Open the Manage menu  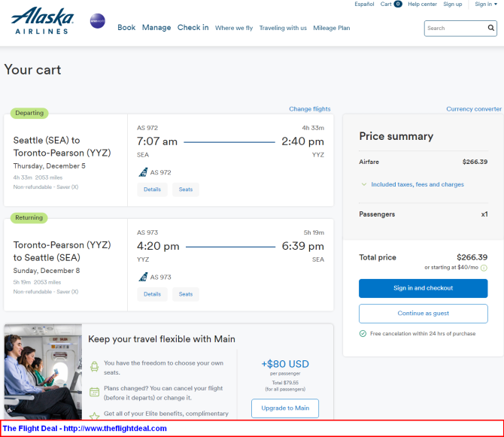(x=156, y=28)
